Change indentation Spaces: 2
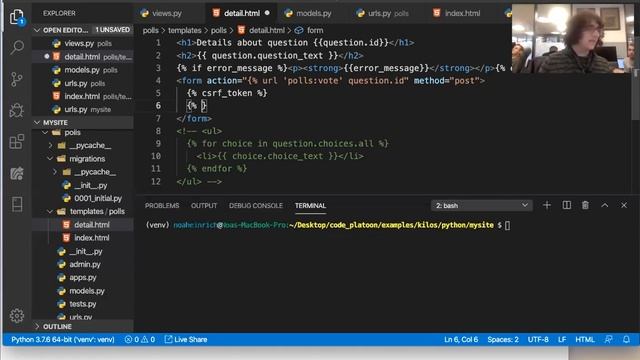 (503, 340)
